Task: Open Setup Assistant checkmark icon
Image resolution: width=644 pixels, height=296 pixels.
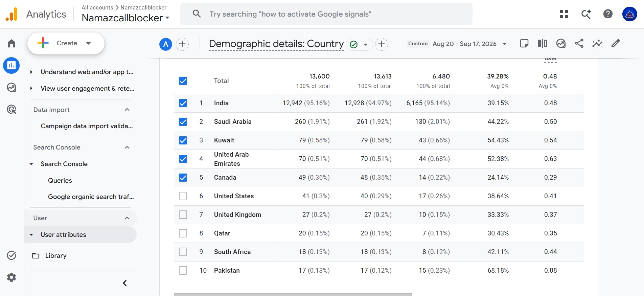Action: [11, 255]
